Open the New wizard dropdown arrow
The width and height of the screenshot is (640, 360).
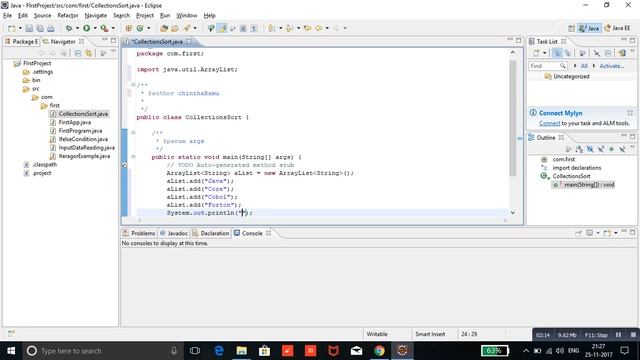pos(20,28)
